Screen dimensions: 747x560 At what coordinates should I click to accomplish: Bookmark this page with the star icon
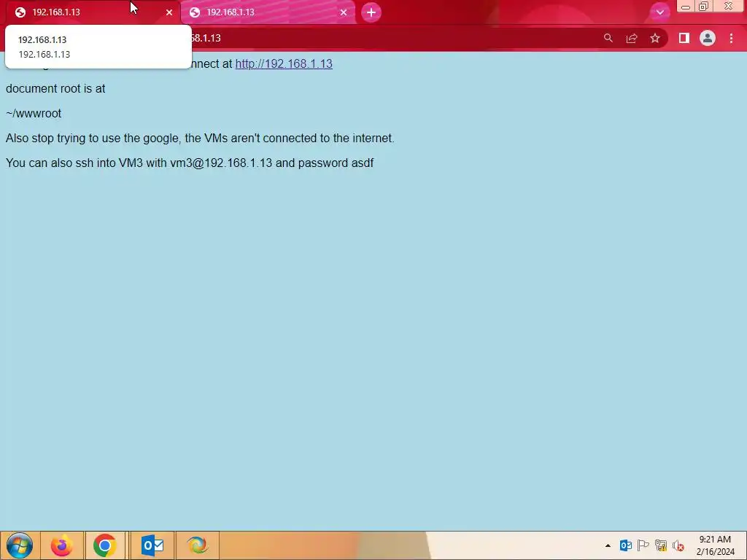655,38
